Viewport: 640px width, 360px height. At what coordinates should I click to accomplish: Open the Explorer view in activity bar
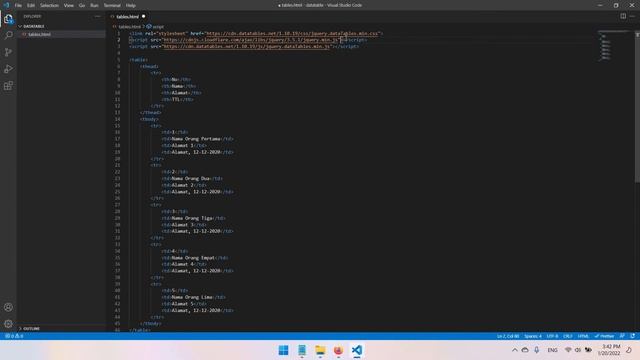coord(8,19)
